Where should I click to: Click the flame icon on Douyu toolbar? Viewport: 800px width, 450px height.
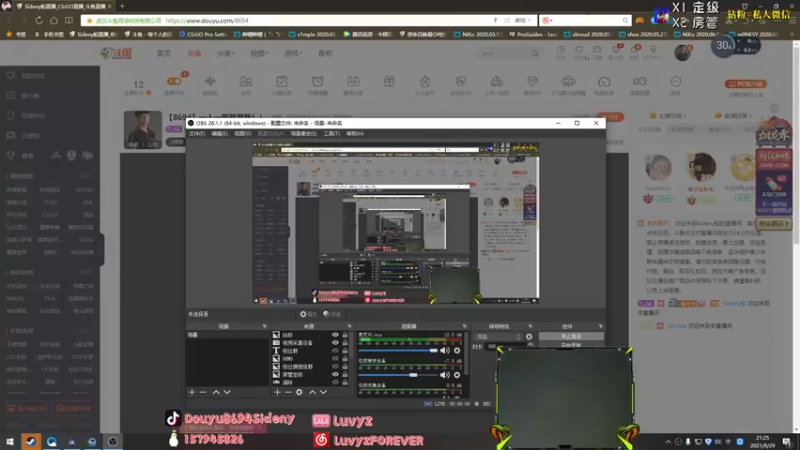[424, 82]
